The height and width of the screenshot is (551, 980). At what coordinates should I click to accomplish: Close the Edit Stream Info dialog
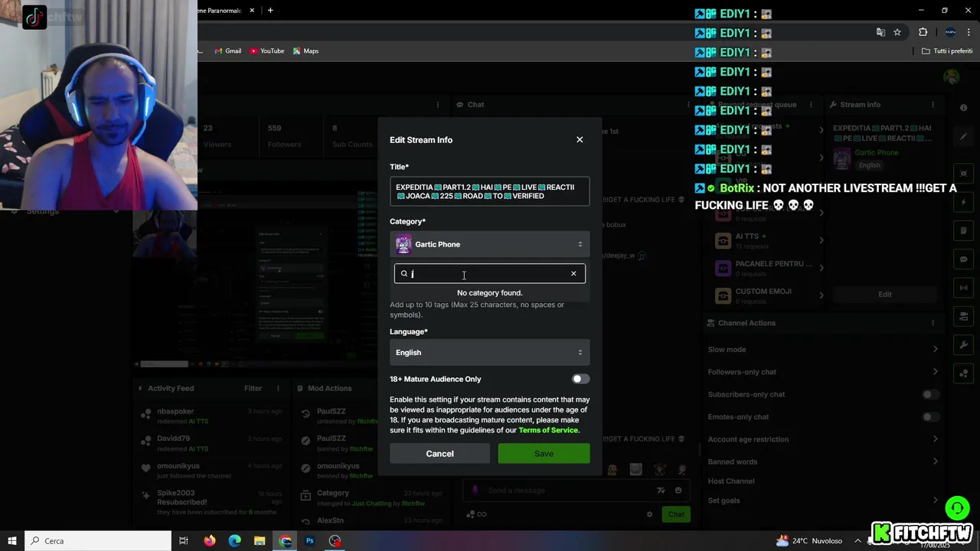point(580,139)
